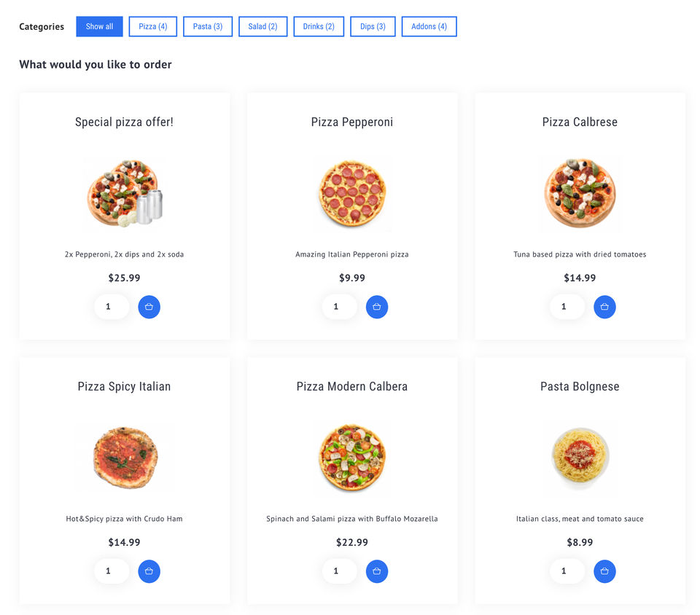Open the Pizza Spicy Italian title link
Viewport: 700px width, 615px height.
coord(124,387)
